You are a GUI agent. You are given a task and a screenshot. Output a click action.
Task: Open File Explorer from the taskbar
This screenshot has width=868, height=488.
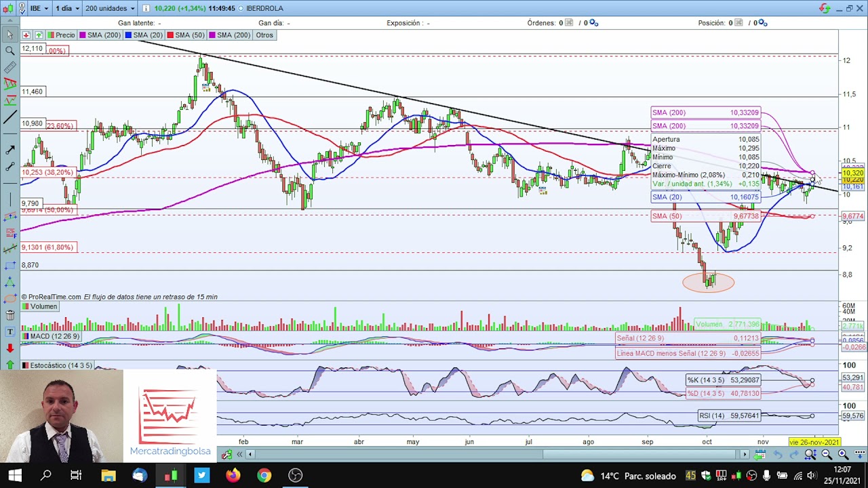[x=108, y=475]
